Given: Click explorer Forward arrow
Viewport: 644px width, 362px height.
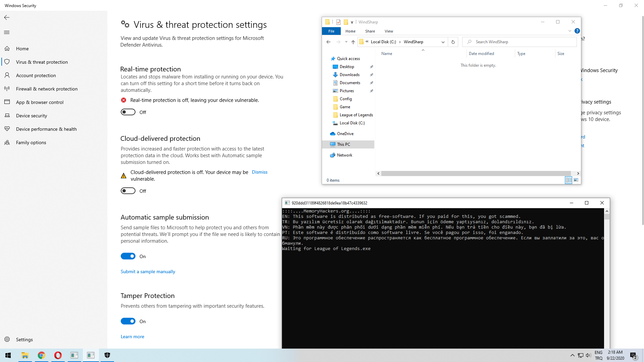Looking at the screenshot, I should (x=338, y=42).
